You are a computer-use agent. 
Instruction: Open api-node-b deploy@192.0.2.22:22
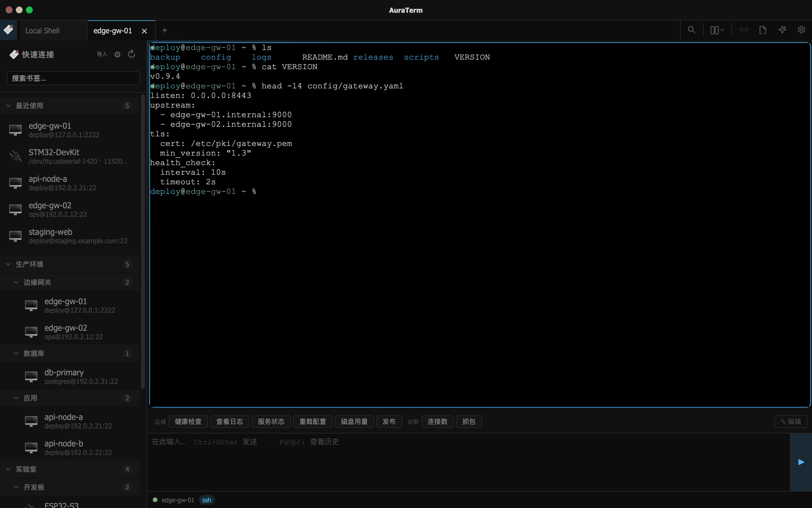70,447
